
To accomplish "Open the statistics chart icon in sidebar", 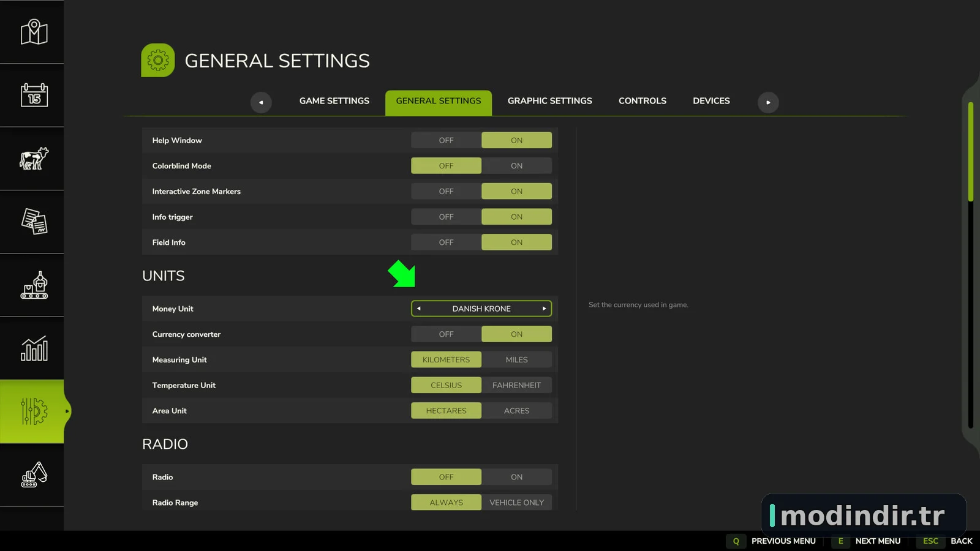I will 34,348.
